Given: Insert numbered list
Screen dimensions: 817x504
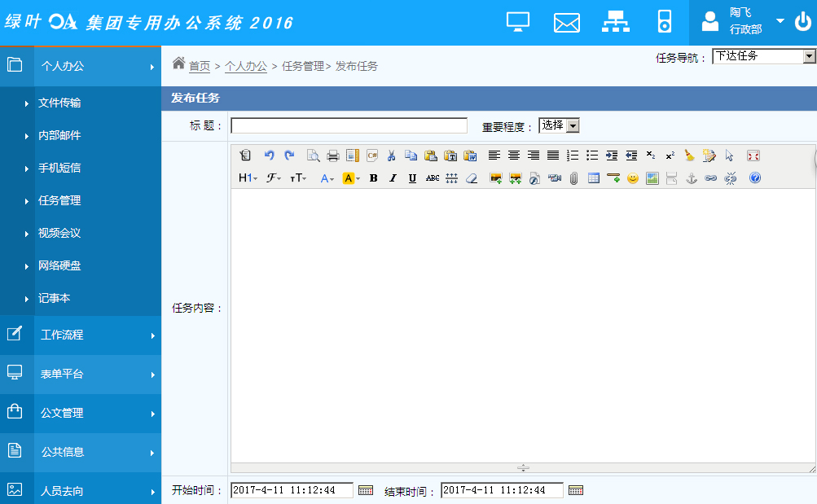Looking at the screenshot, I should click(x=573, y=156).
